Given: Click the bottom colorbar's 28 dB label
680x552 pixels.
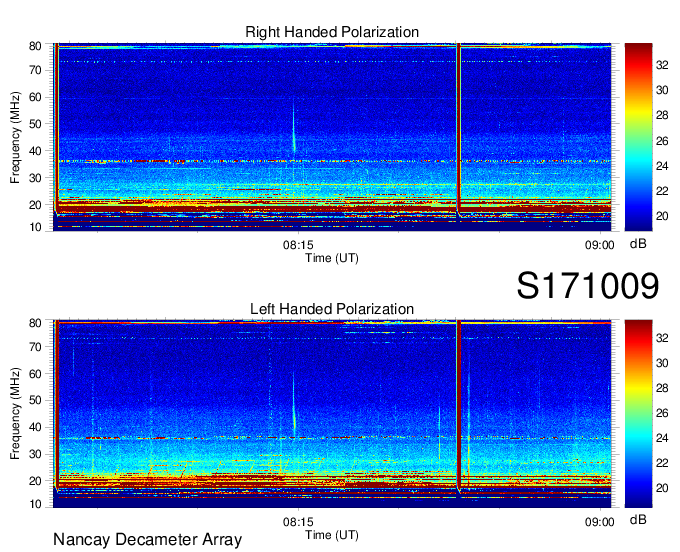Looking at the screenshot, I should point(662,388).
